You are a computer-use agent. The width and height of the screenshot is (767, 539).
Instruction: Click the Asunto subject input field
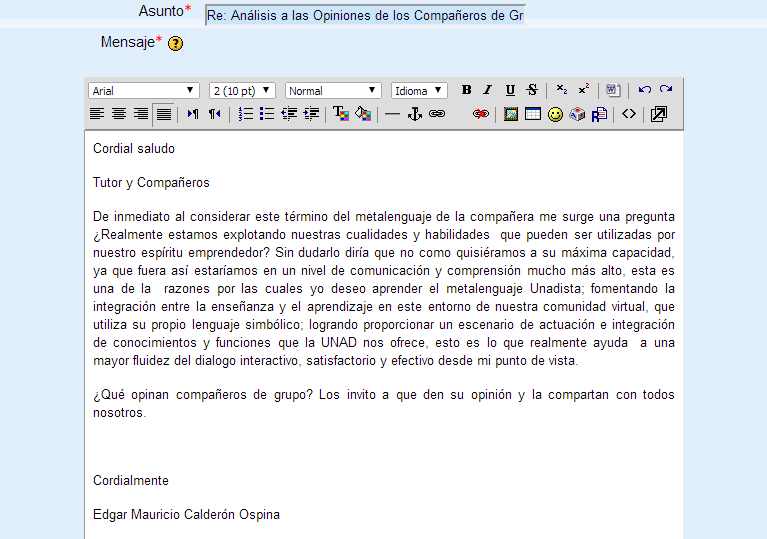(x=364, y=16)
